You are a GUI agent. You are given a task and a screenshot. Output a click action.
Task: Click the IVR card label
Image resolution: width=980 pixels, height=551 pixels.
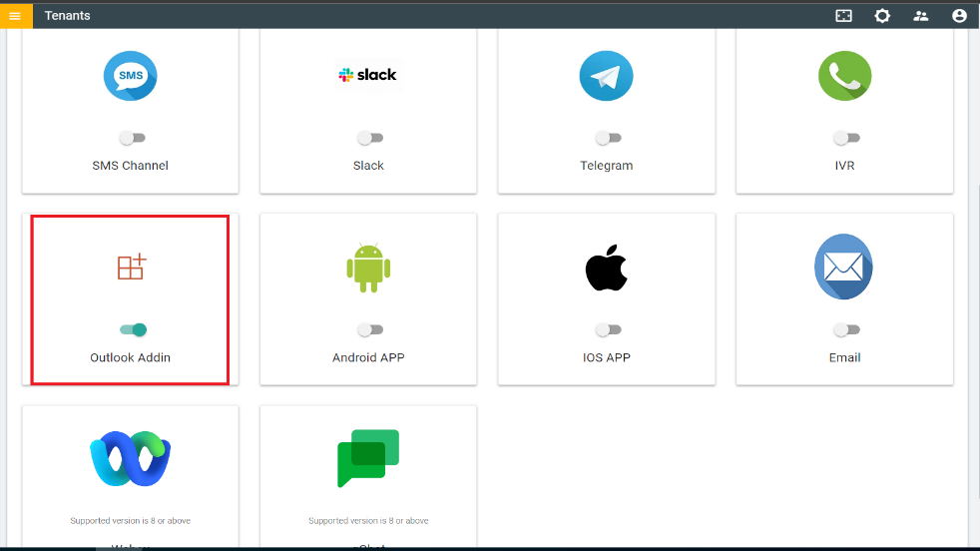844,166
